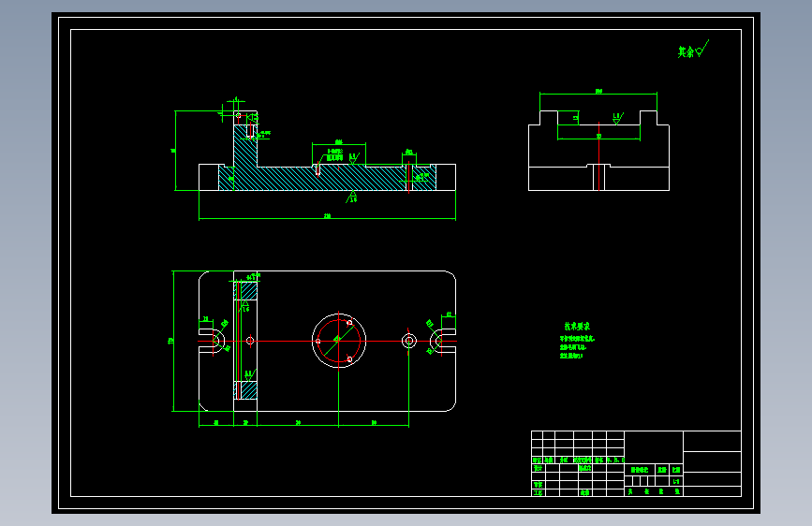Click the right U-slot in plan view
This screenshot has height=526, width=812.
tap(443, 341)
